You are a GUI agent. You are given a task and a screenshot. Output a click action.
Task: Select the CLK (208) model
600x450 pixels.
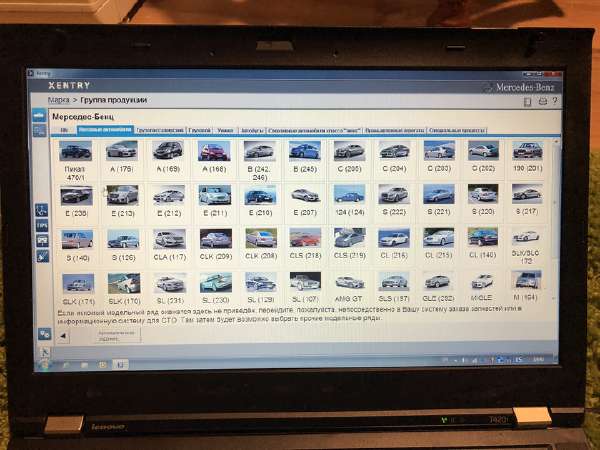[x=261, y=245]
